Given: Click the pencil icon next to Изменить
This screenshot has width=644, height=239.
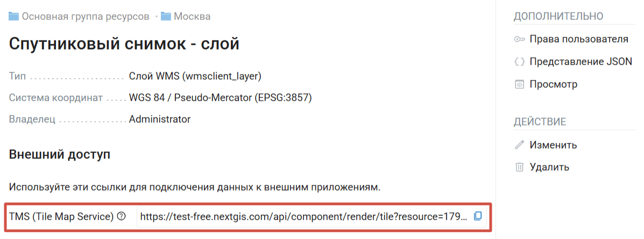Looking at the screenshot, I should click(x=519, y=145).
